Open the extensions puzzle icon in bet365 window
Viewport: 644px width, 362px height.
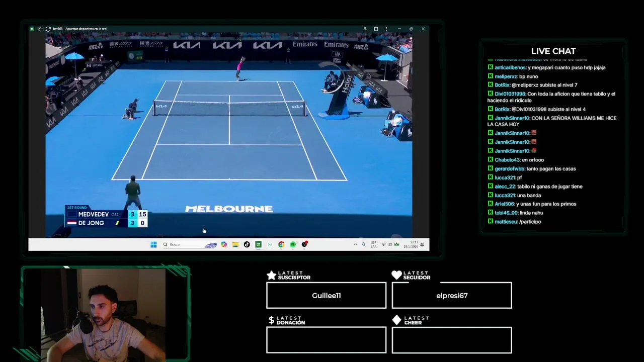click(376, 29)
